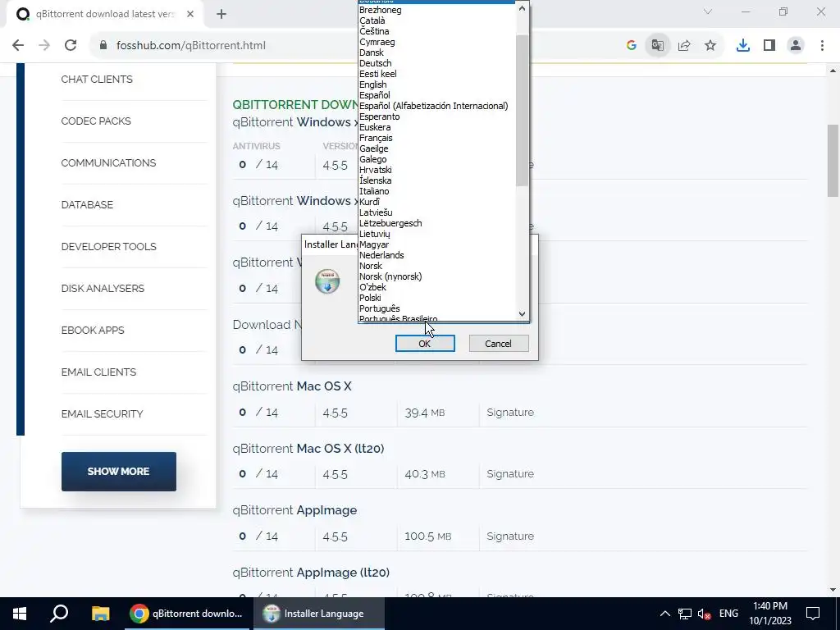Screen dimensions: 840x630
Task: Open the muted volume tray icon
Action: (x=705, y=614)
